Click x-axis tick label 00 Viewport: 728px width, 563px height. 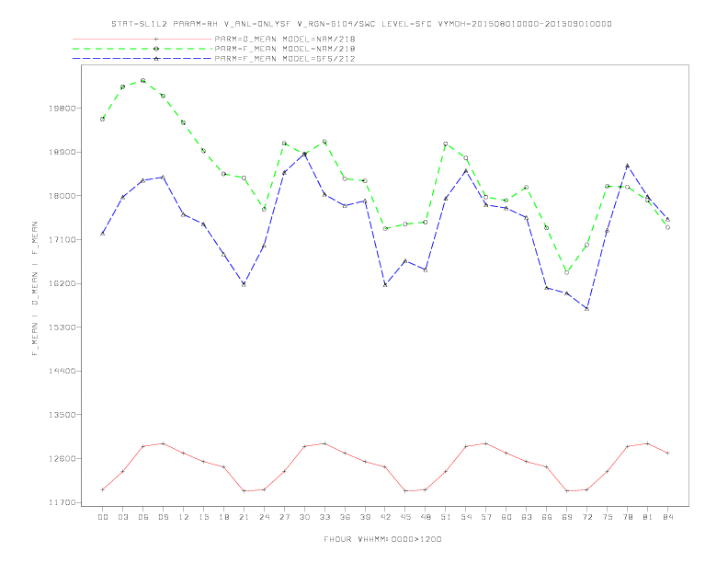coord(103,517)
